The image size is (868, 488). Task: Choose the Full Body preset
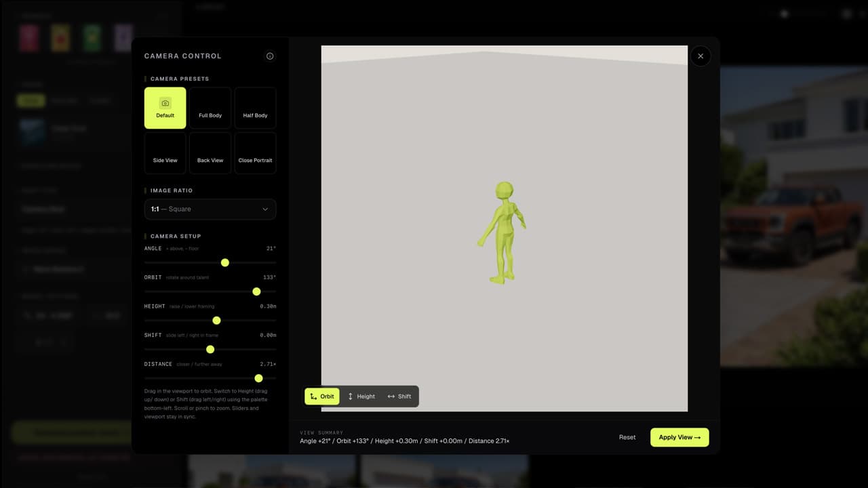click(210, 108)
